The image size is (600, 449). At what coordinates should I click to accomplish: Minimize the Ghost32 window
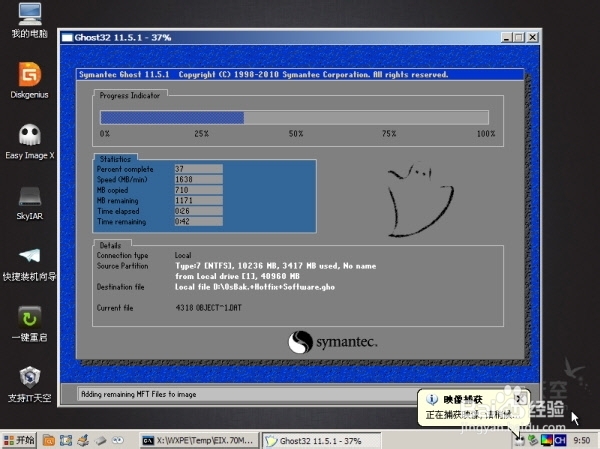506,38
